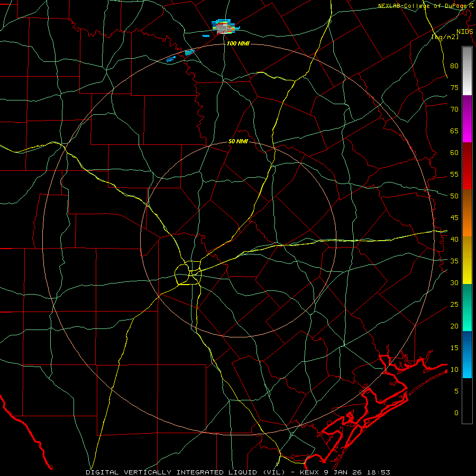Select the gray-white segment of VIL scale

tap(467, 71)
